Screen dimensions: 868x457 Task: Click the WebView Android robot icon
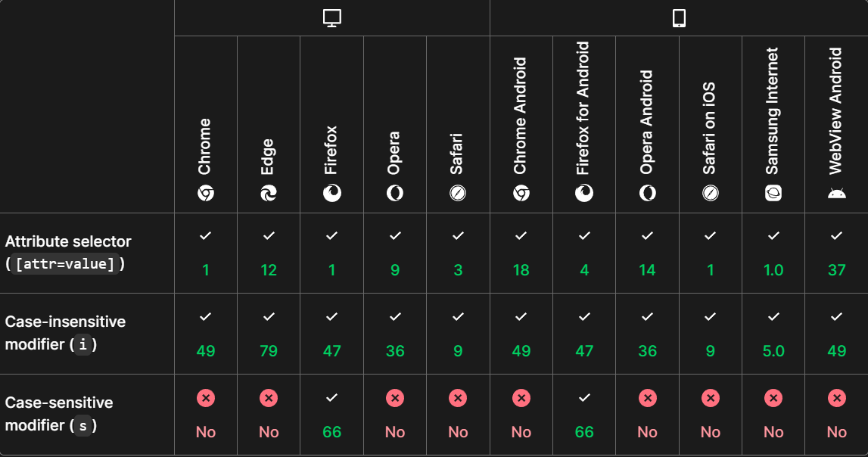coord(836,194)
